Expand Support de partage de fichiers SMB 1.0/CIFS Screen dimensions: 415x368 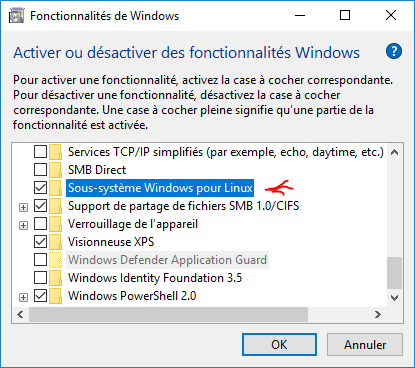pos(23,207)
